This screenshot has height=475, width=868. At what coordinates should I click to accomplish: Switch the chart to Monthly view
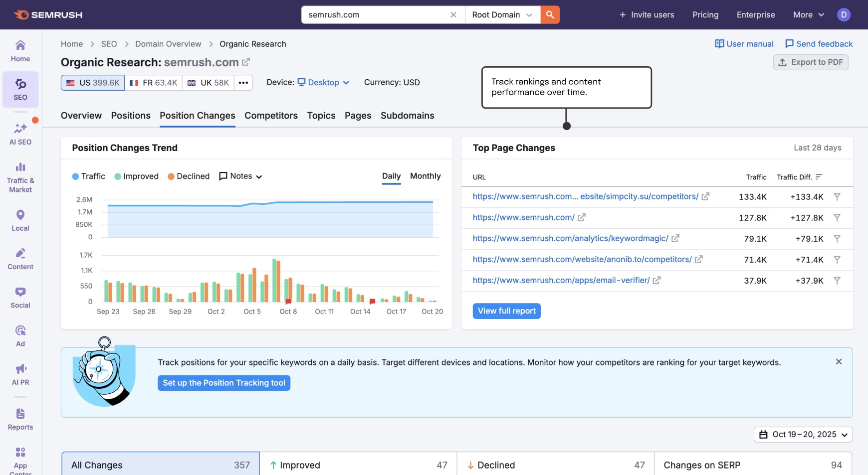(425, 176)
